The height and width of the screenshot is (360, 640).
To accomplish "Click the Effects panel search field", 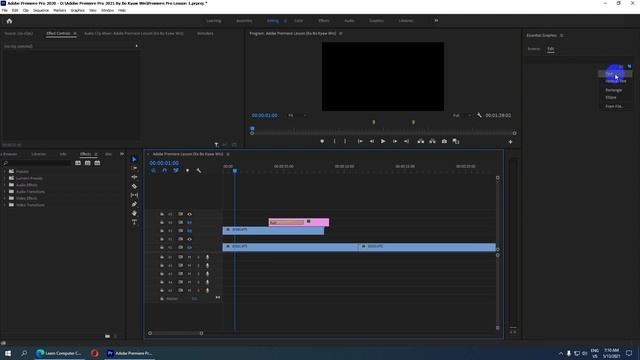I will click(x=37, y=163).
